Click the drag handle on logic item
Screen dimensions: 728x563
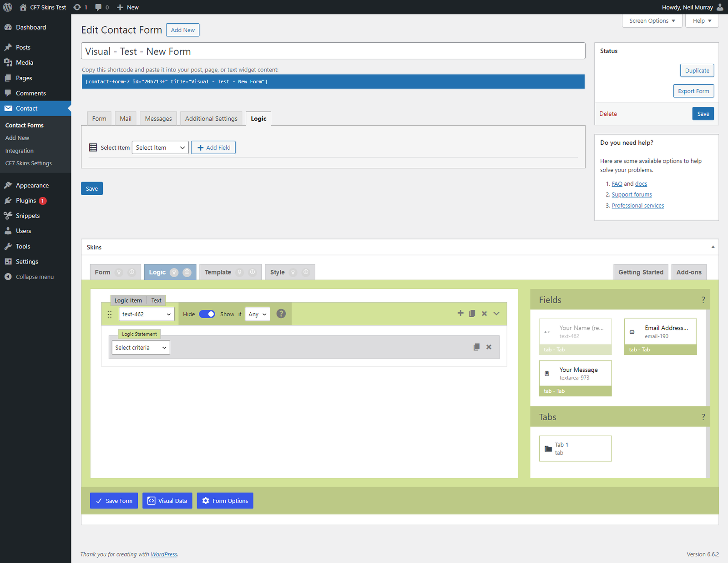pyautogui.click(x=109, y=314)
